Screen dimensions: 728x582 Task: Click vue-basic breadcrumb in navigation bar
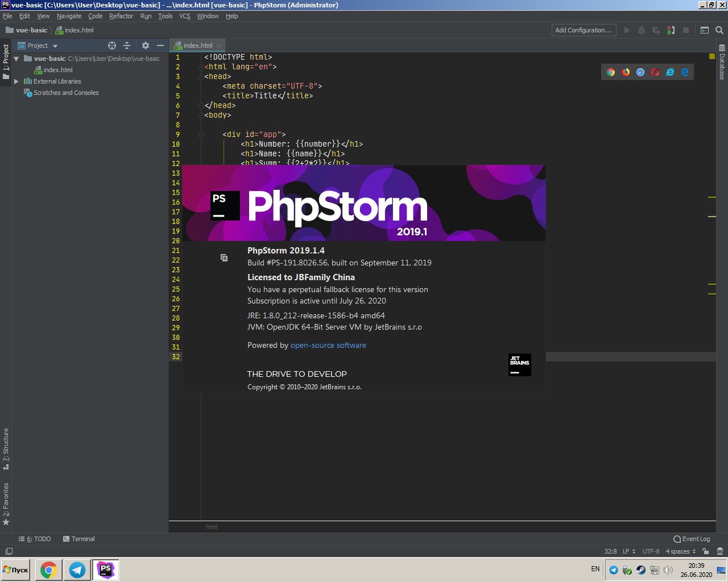[x=27, y=30]
